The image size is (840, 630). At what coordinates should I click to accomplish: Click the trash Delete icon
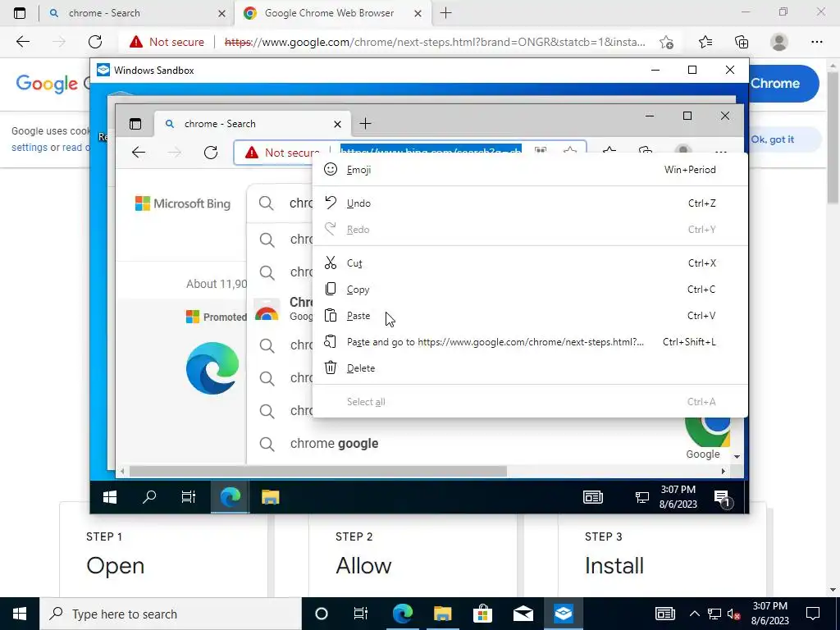(331, 368)
